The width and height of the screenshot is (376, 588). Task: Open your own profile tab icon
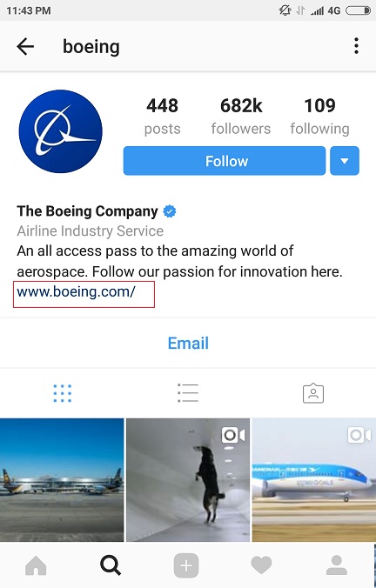click(x=337, y=565)
